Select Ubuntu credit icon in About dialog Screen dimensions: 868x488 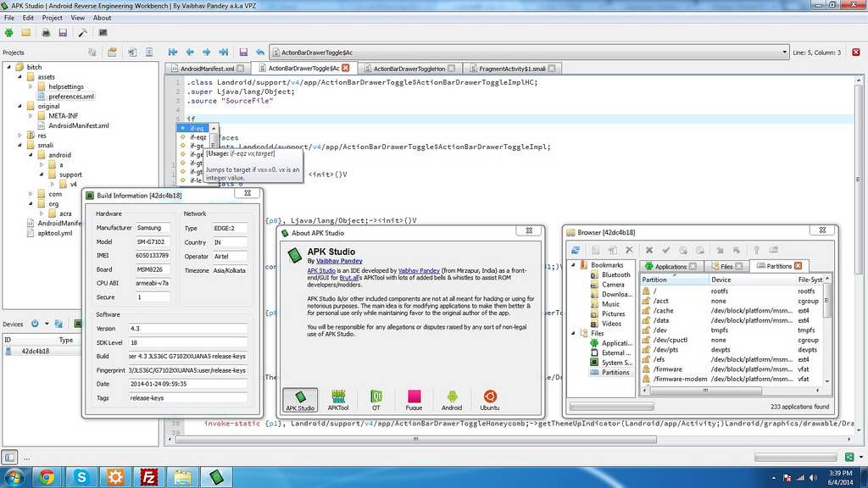489,400
